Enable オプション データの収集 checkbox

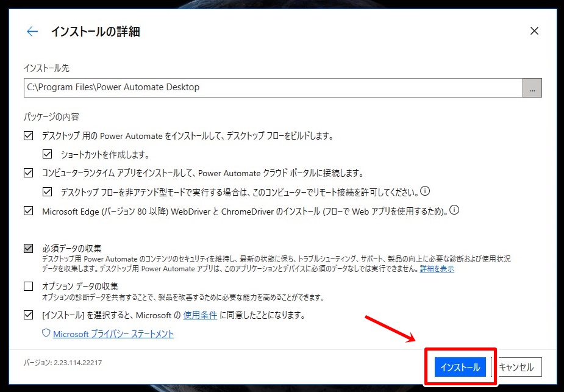click(29, 287)
